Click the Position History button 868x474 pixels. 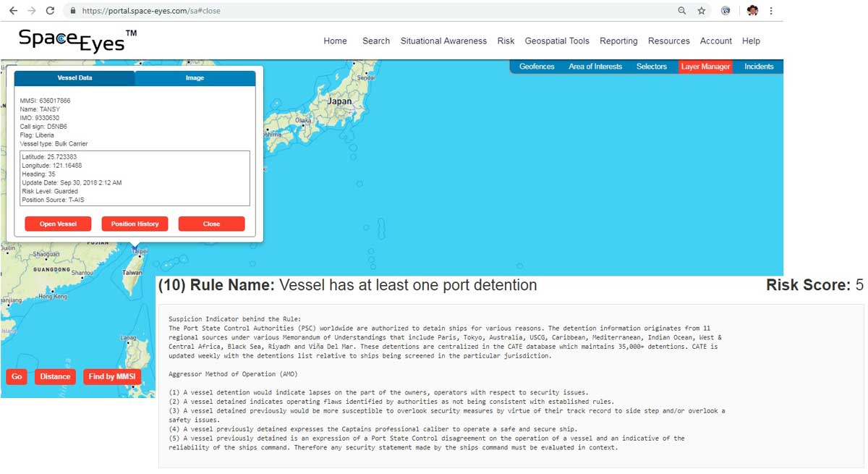coord(135,224)
